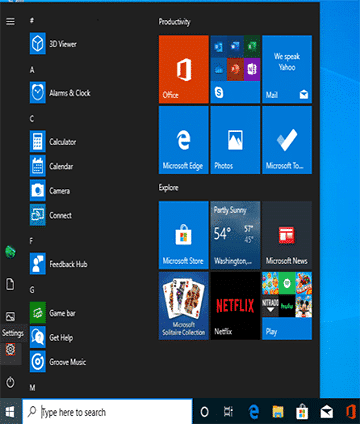Screen dimensions: 360x424
Task: Open the Connect app
Action: click(51, 215)
